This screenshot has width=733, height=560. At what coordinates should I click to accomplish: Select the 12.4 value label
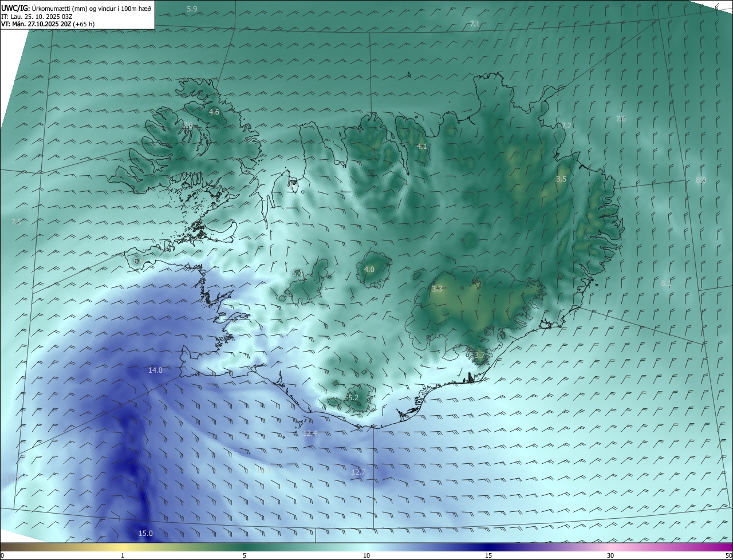310,433
